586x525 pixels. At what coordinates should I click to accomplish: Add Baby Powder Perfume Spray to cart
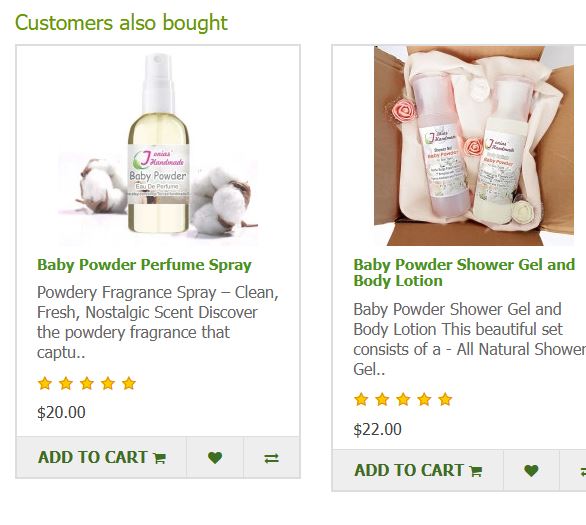[x=102, y=457]
